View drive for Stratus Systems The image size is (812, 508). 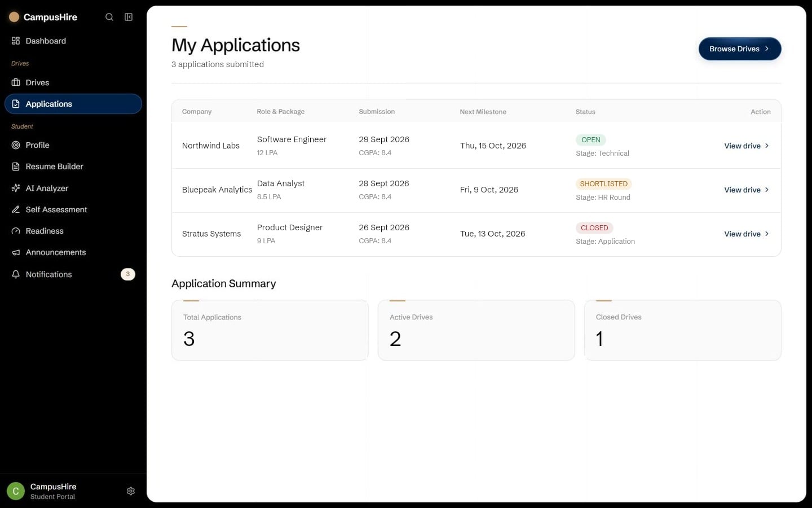tap(747, 234)
